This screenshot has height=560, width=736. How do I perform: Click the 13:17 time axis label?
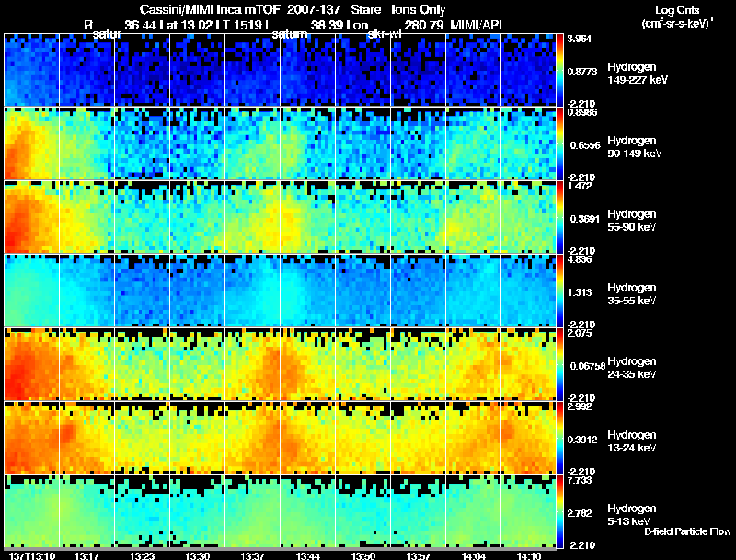(x=86, y=555)
